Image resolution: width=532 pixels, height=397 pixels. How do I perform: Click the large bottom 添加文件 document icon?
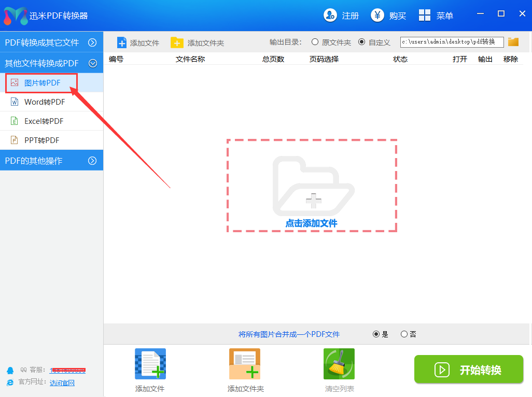(x=150, y=364)
